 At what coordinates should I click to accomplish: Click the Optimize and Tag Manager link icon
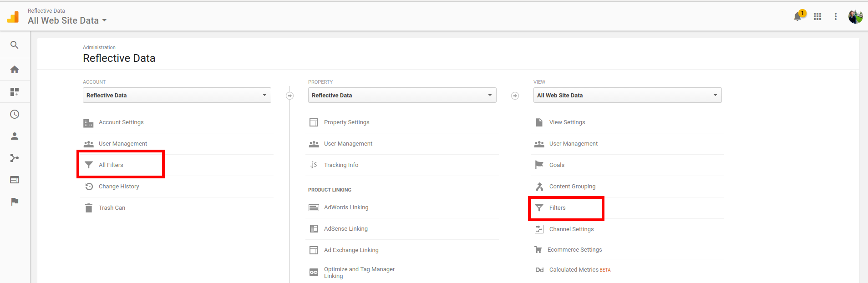(x=314, y=272)
